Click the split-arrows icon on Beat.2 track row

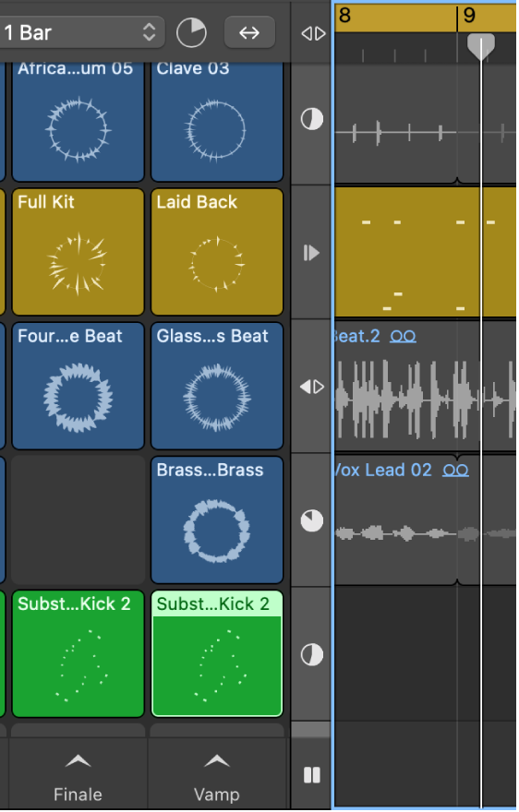(x=312, y=387)
